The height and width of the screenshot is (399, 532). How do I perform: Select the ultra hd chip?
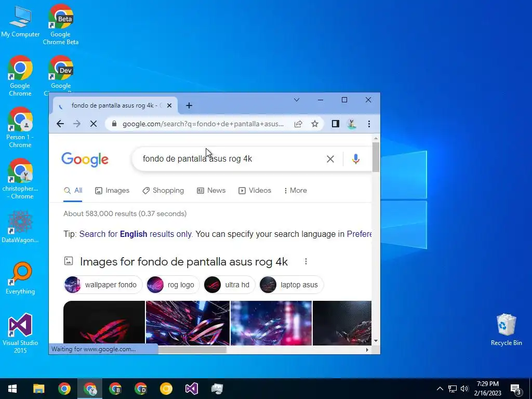[229, 285]
